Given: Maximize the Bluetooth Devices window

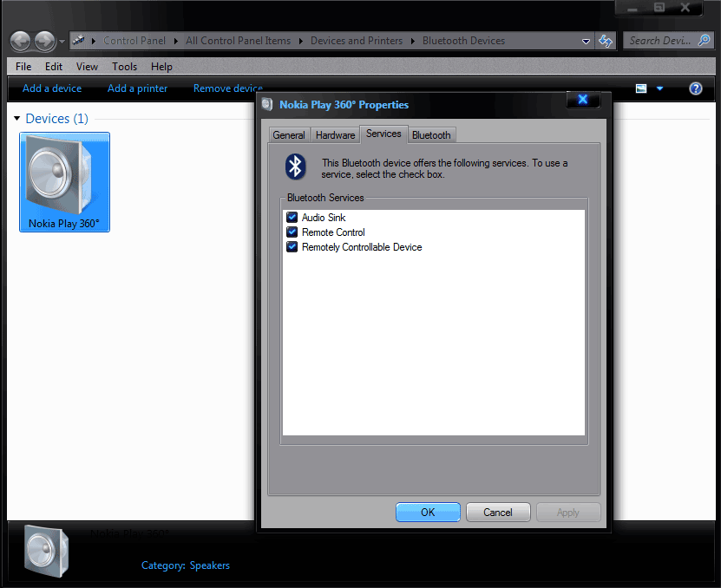Looking at the screenshot, I should [x=659, y=8].
